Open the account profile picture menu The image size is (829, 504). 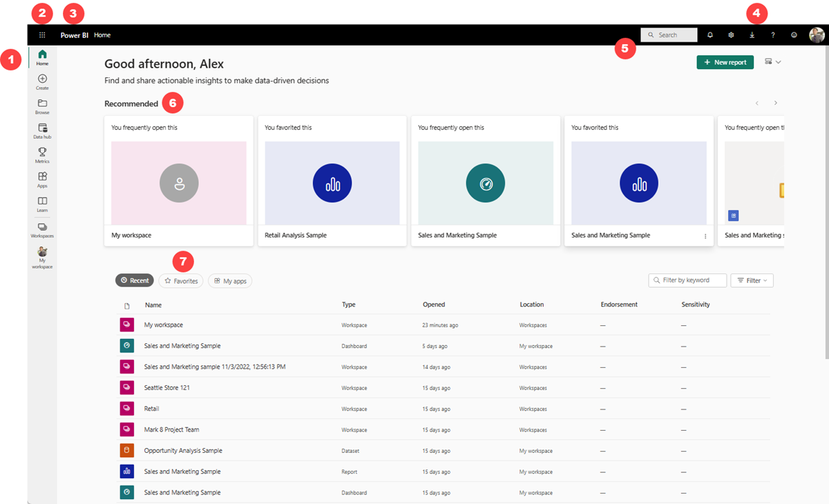[x=817, y=35]
